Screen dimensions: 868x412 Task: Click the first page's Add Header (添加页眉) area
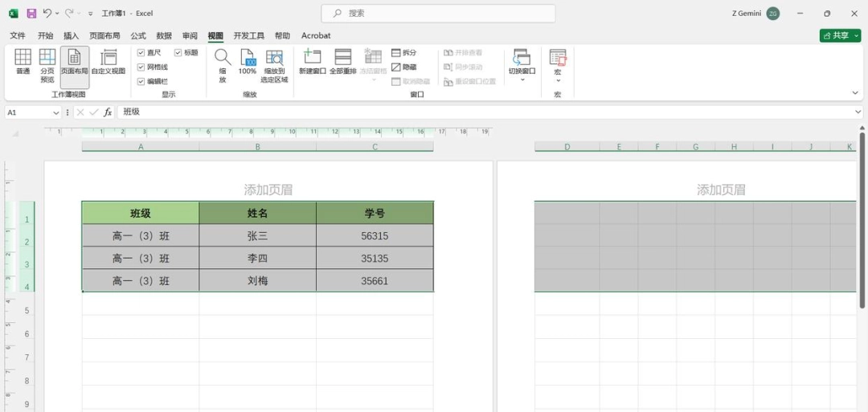tap(268, 190)
